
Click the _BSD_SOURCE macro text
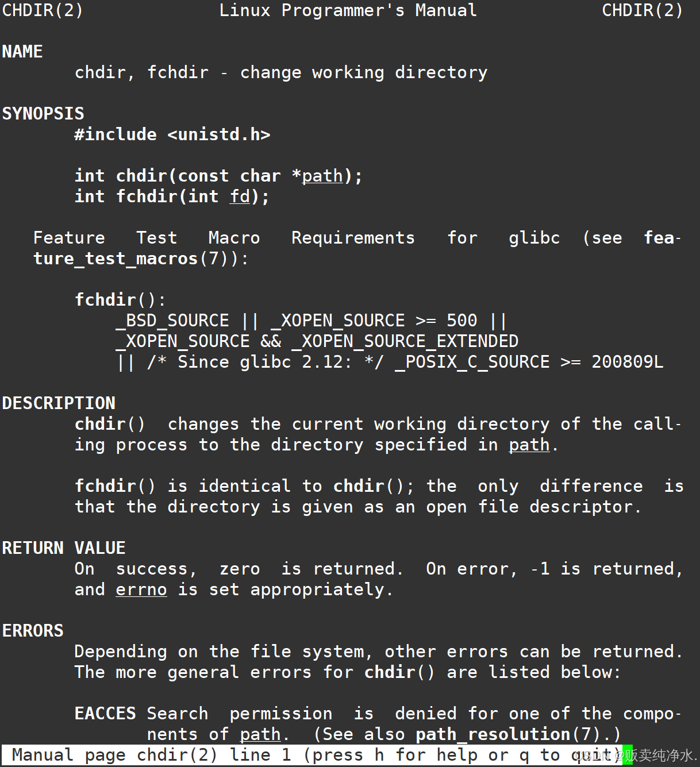[x=172, y=321]
